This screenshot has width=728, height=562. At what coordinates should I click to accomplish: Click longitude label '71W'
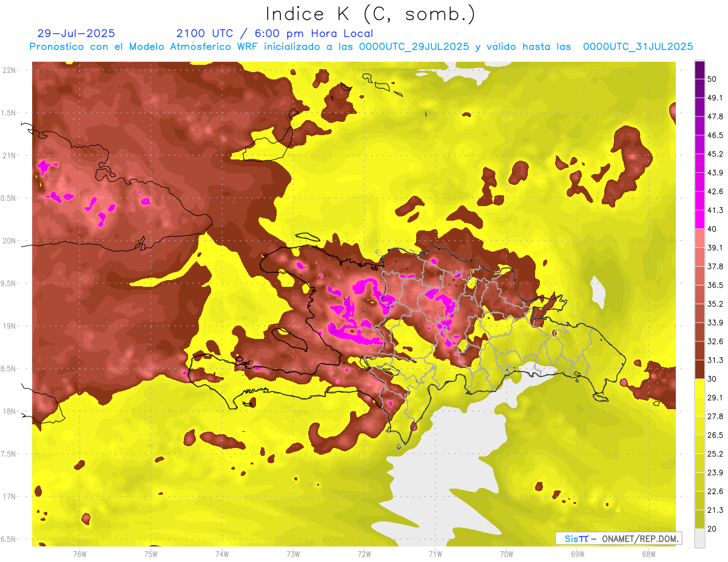435,554
